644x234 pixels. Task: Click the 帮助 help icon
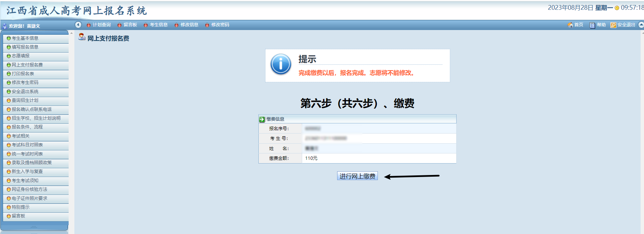pos(592,25)
